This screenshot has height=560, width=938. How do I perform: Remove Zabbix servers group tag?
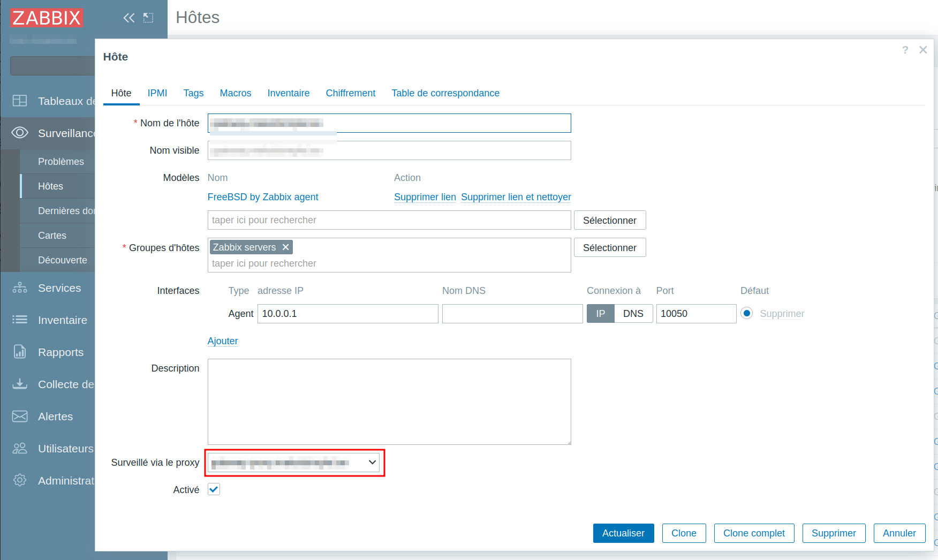pyautogui.click(x=286, y=247)
